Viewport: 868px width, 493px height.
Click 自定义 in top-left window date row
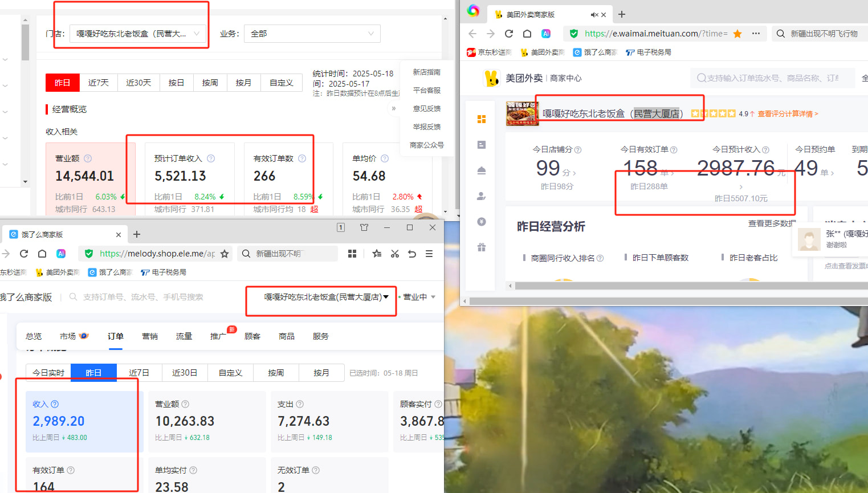point(281,83)
